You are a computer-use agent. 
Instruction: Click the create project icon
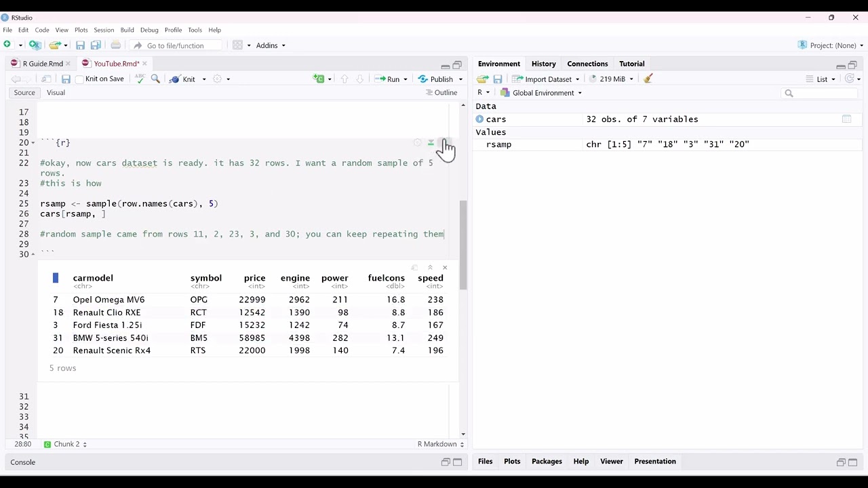pos(35,45)
